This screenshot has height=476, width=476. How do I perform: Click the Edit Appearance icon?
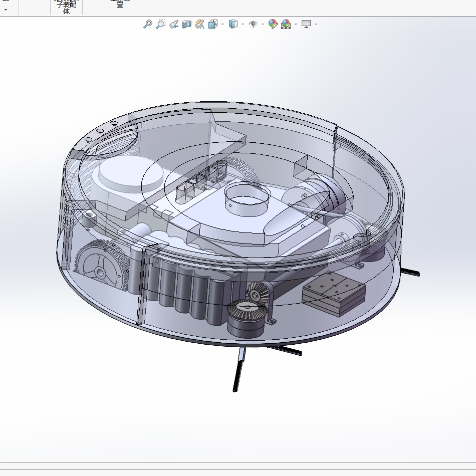[x=273, y=24]
